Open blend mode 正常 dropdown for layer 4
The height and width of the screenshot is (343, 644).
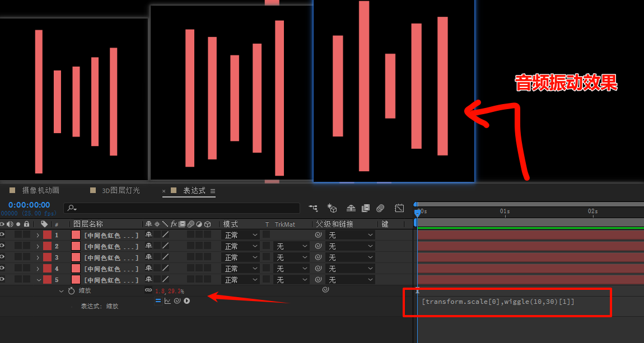click(240, 269)
